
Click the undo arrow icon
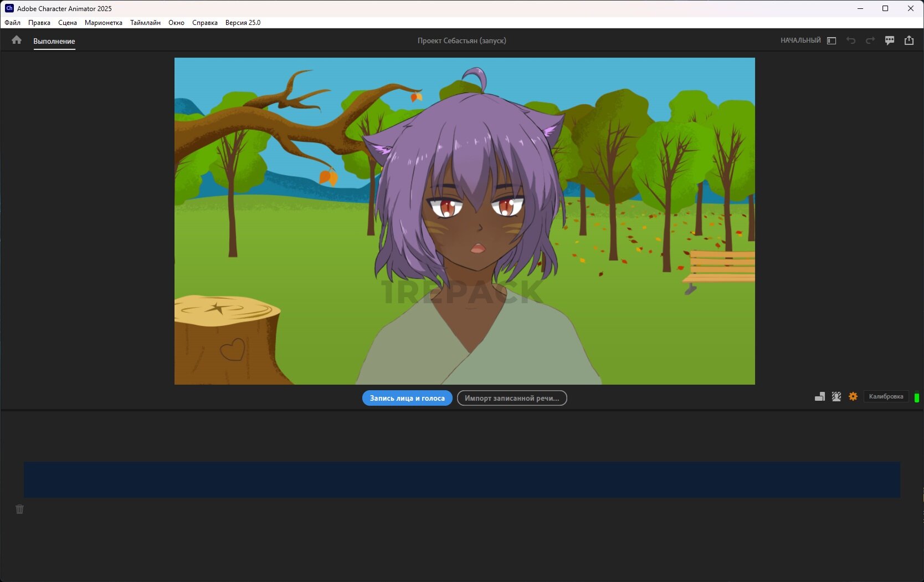(x=851, y=40)
